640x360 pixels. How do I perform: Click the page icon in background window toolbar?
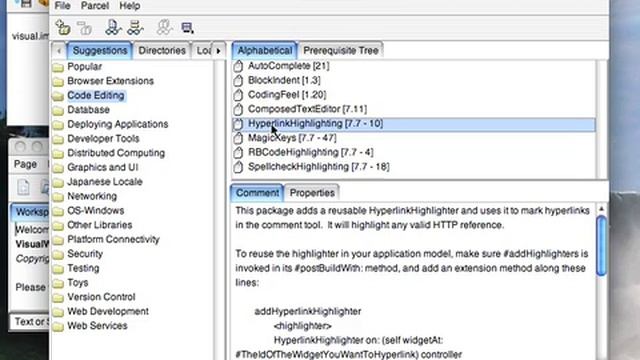[23, 187]
